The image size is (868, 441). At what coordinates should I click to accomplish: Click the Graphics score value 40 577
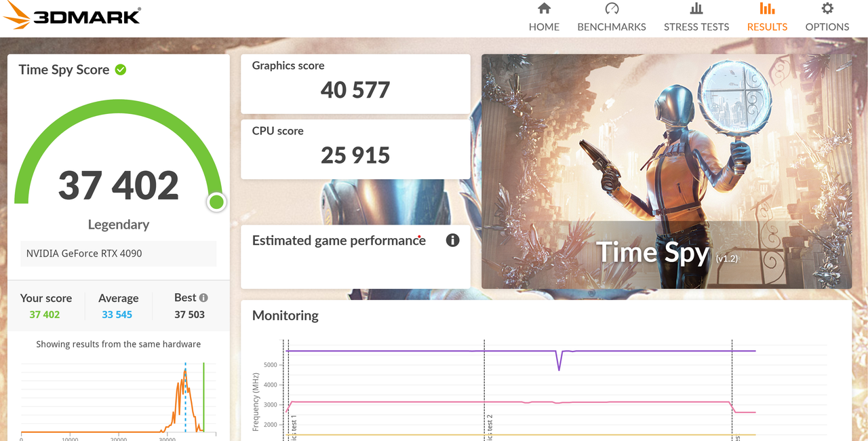[x=355, y=90]
